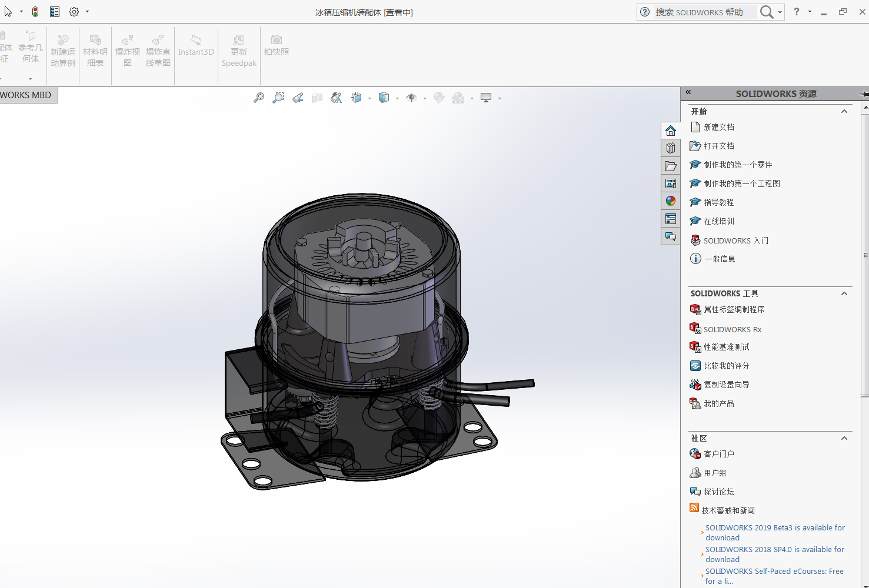Collapse the SOLIDWORKS 工具 section
869x588 pixels.
point(844,293)
